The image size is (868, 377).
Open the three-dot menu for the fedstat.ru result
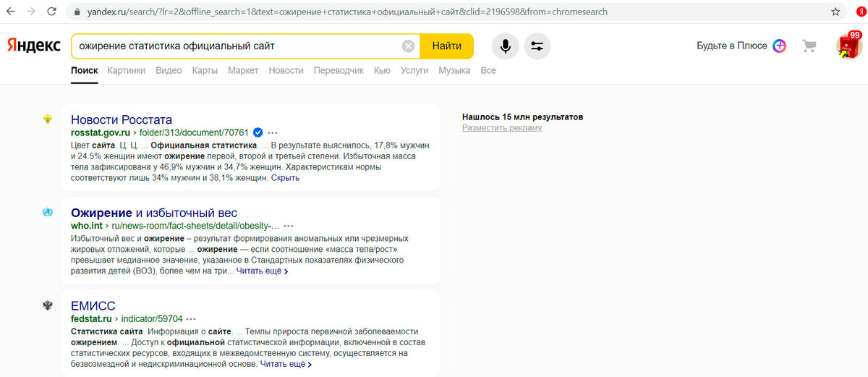pyautogui.click(x=192, y=318)
